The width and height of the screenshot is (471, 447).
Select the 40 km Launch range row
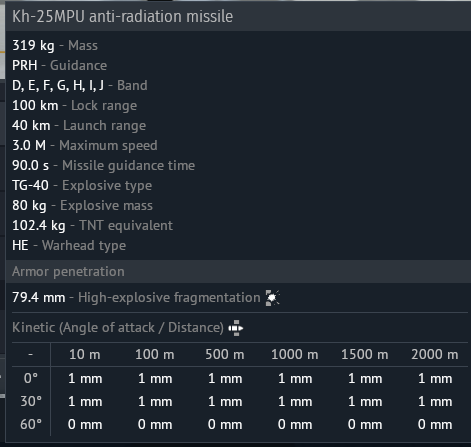pos(79,125)
